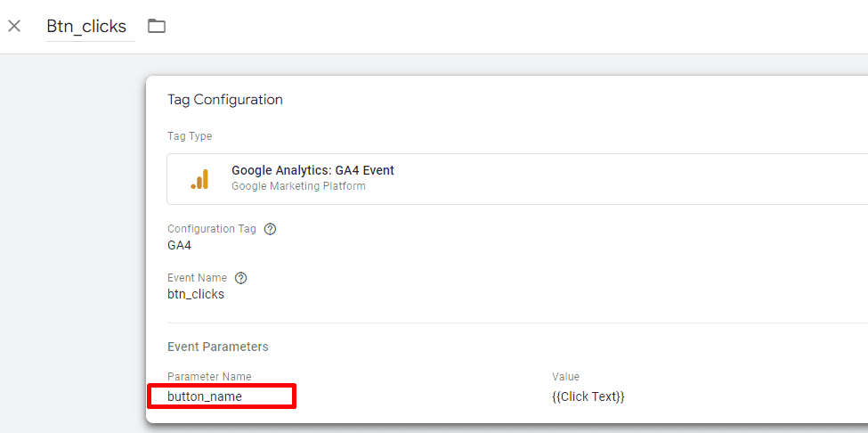Click the GA4 configuration tag value
The image size is (868, 433).
click(x=179, y=245)
